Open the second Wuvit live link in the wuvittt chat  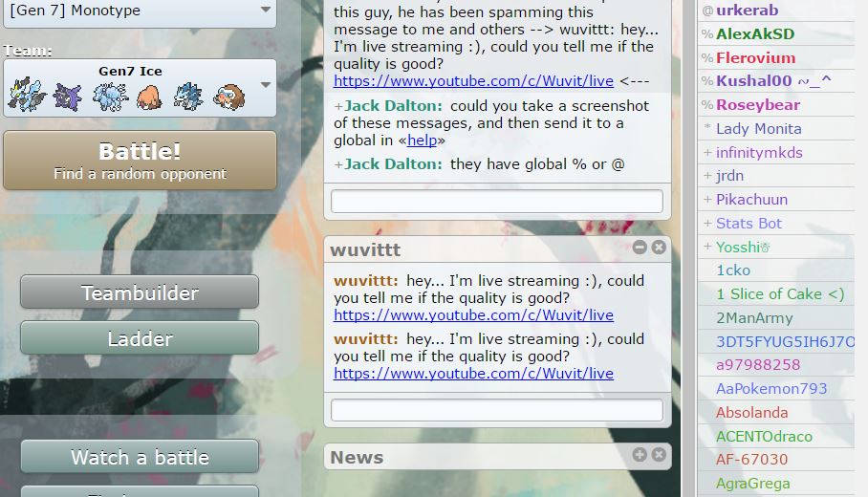coord(473,374)
